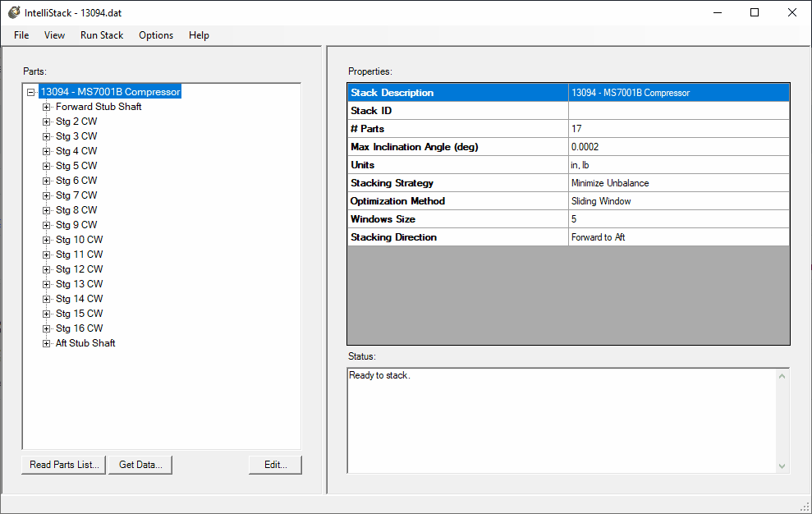This screenshot has width=812, height=514.
Task: Expand the Forward Stub Shaft node
Action: point(46,107)
